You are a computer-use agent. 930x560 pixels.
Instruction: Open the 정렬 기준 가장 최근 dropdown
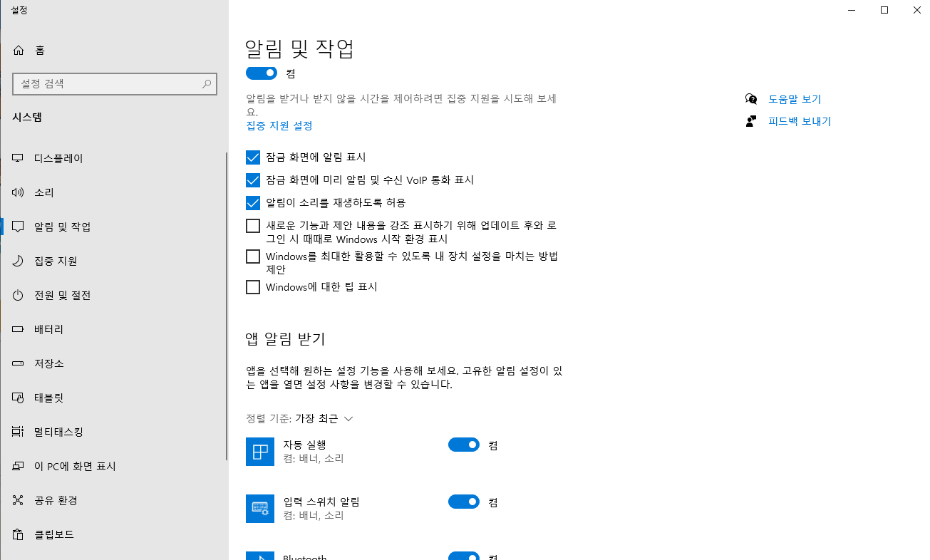pos(324,418)
